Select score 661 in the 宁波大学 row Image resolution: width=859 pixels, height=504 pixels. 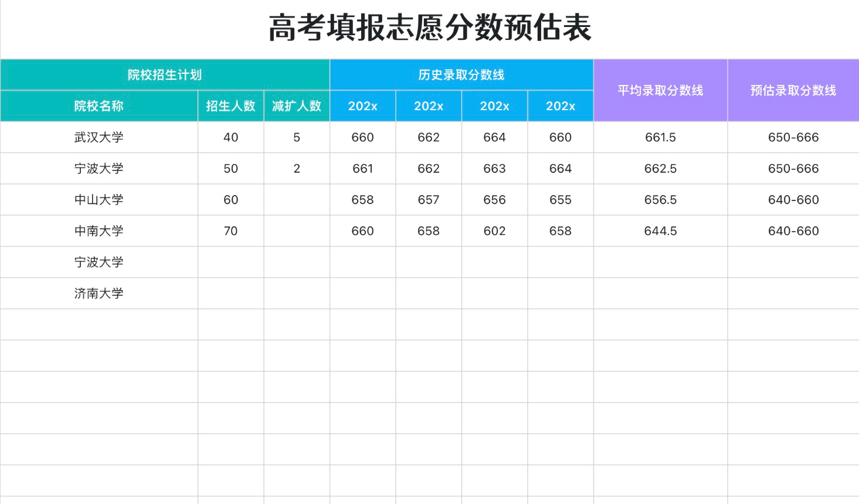tap(363, 169)
